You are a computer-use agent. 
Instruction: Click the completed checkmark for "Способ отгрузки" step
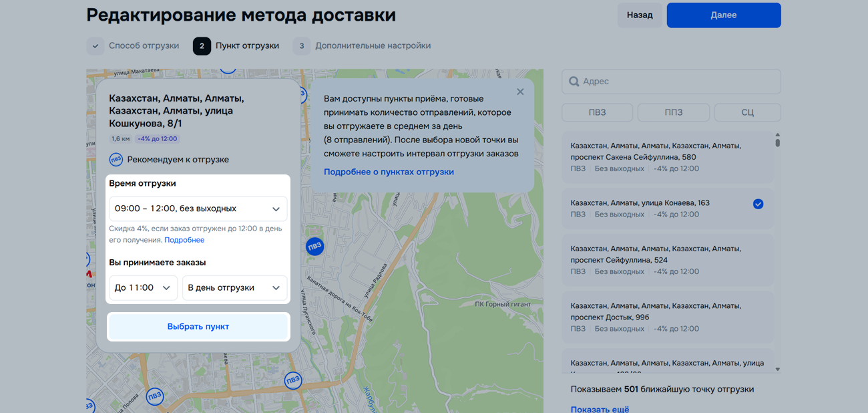(x=95, y=46)
